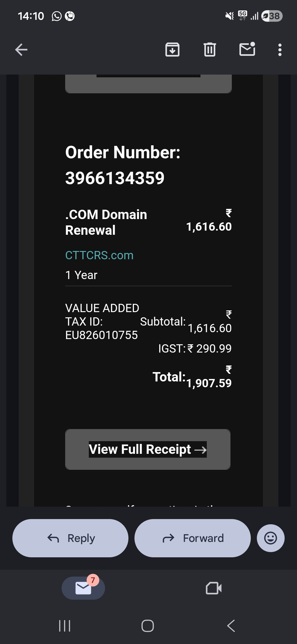Open the three-dot more options menu
297x644 pixels.
point(280,50)
